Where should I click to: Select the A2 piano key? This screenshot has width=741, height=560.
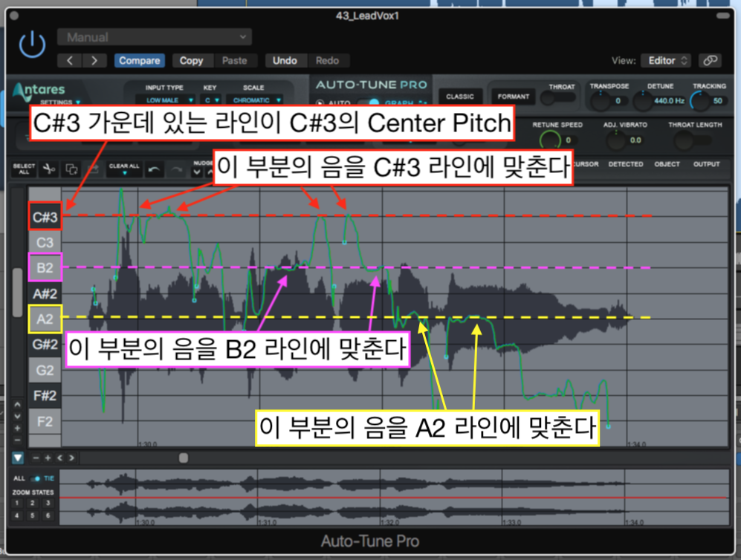pos(45,319)
